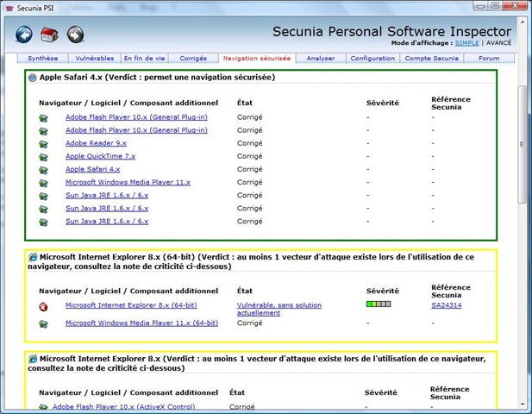Click the scrollbar down arrow
532x414 pixels.
tap(522, 405)
